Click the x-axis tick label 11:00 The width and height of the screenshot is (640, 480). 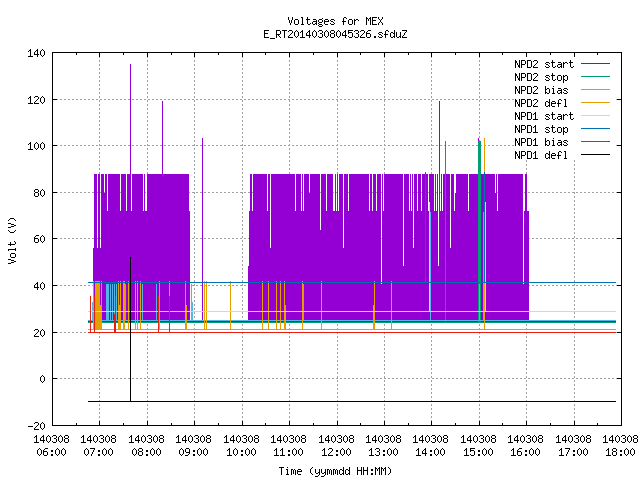[289, 452]
